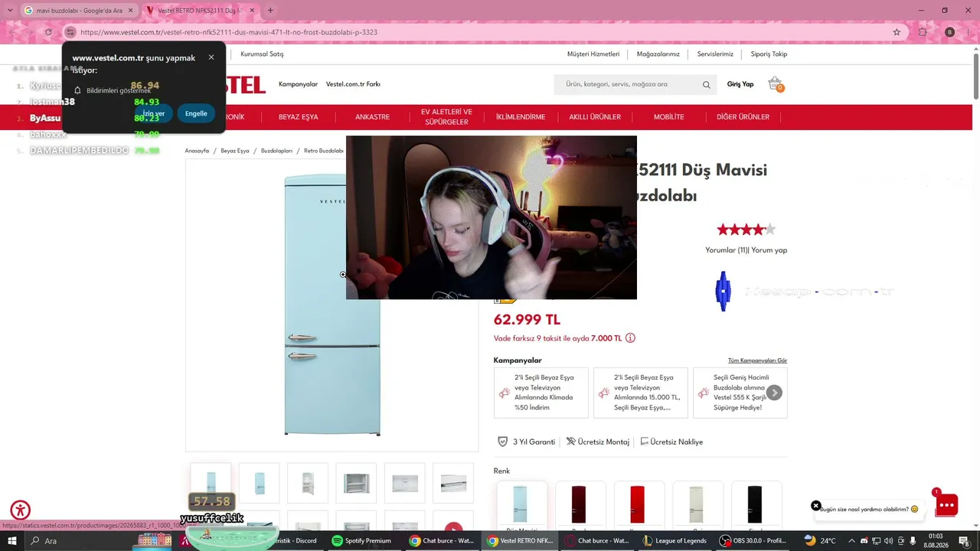Open the clock showing 01:03 in taskbar
Screen dimensions: 980x551
pyautogui.click(x=936, y=541)
